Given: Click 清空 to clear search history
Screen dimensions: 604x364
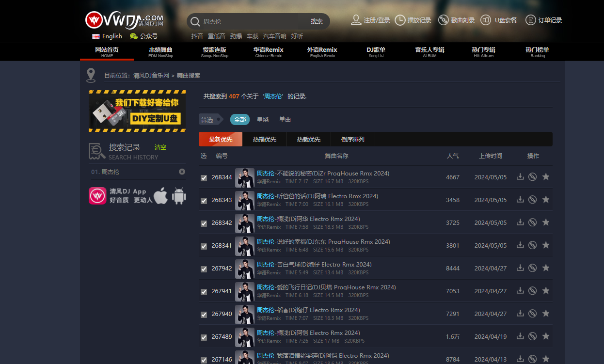Looking at the screenshot, I should 160,147.
